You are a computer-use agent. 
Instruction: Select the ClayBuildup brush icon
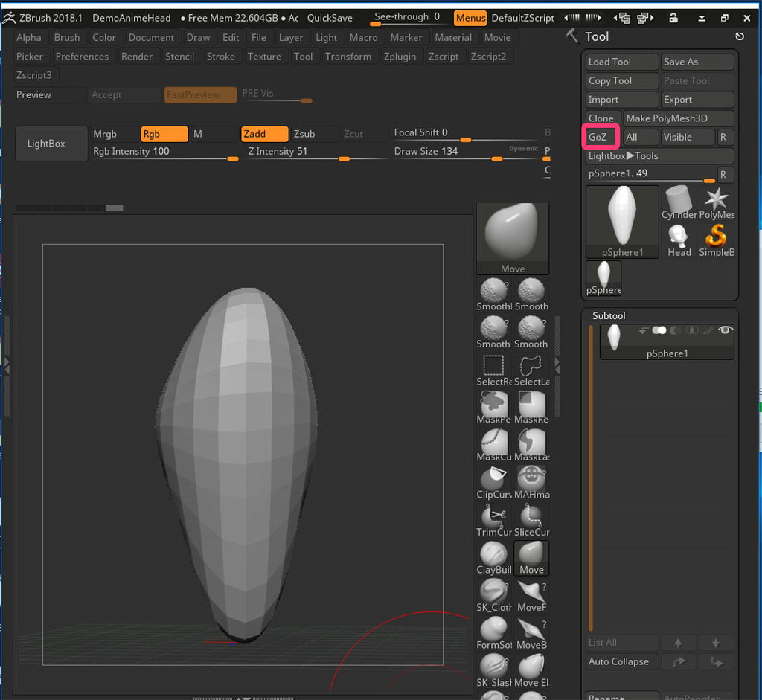493,555
